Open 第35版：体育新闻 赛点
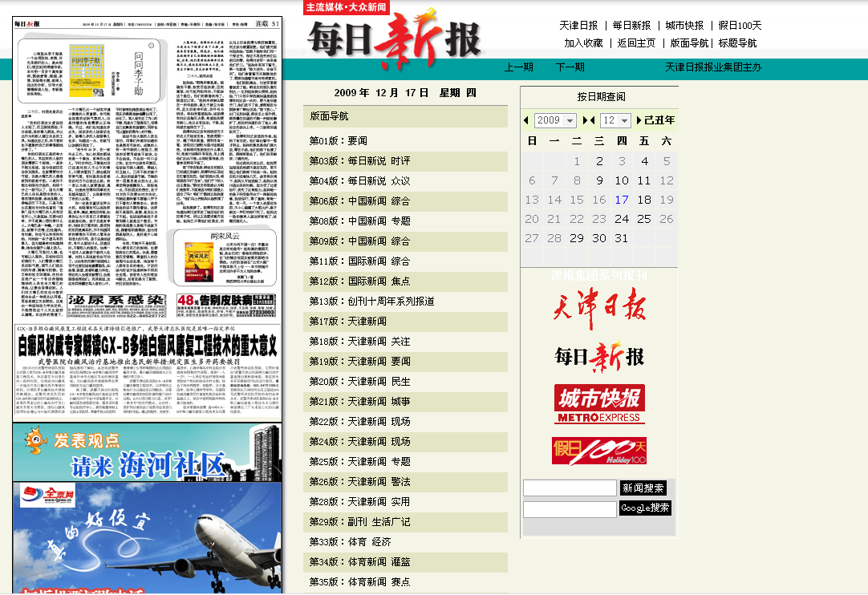 click(360, 582)
